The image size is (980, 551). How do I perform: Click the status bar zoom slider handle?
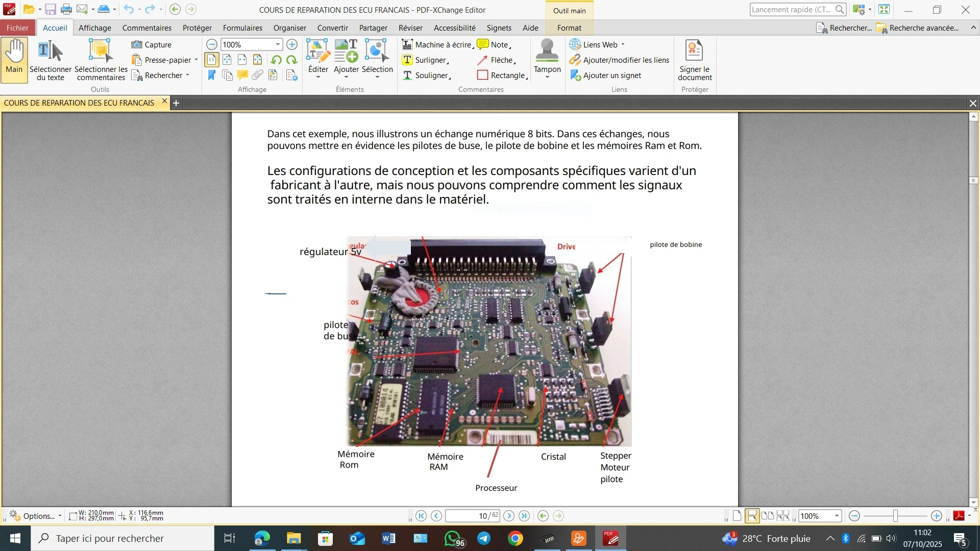pyautogui.click(x=896, y=516)
